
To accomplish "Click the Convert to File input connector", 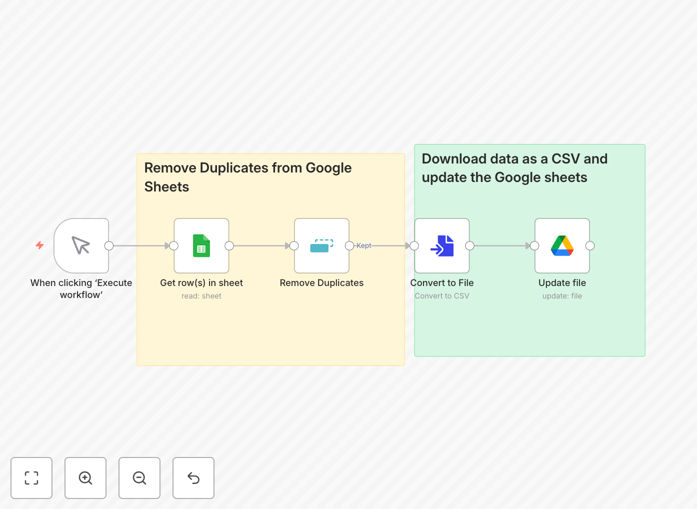I will click(414, 246).
